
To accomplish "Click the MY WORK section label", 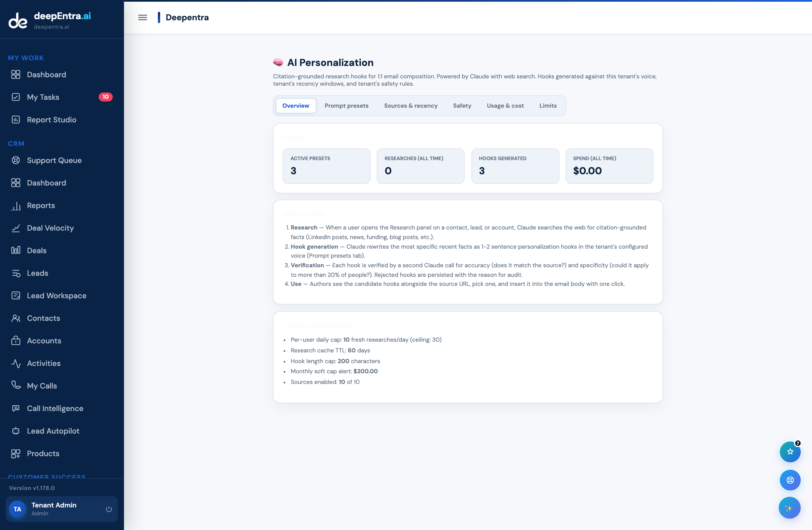I will point(26,58).
